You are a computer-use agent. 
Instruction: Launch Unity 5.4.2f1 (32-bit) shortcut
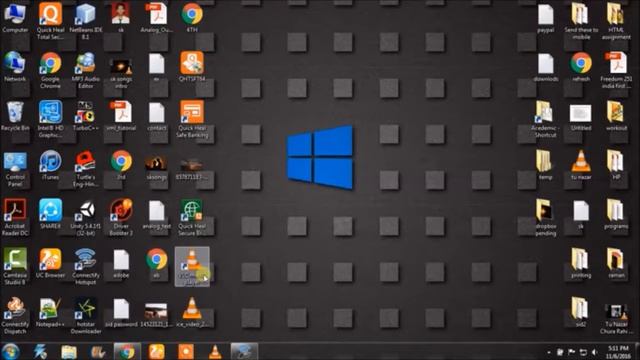[x=85, y=218]
